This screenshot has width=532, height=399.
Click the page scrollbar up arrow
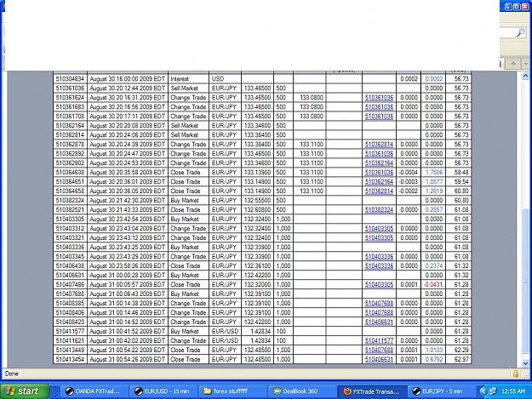[x=525, y=76]
